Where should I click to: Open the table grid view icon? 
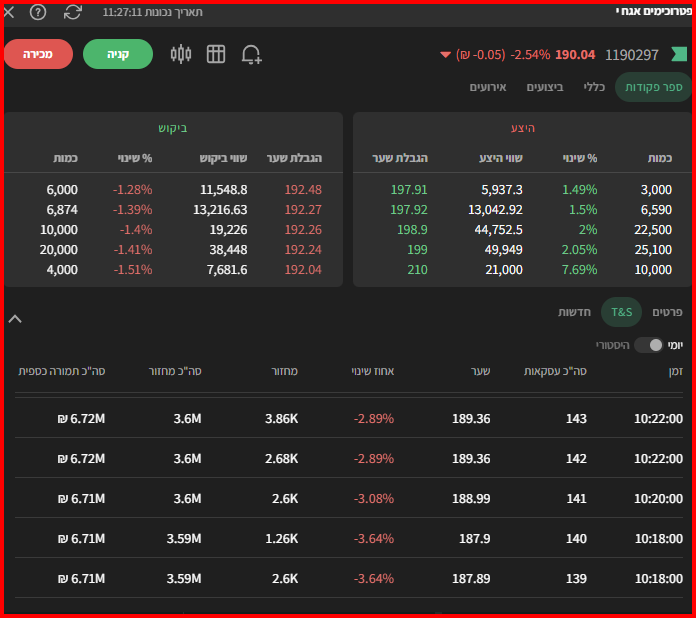coord(216,54)
